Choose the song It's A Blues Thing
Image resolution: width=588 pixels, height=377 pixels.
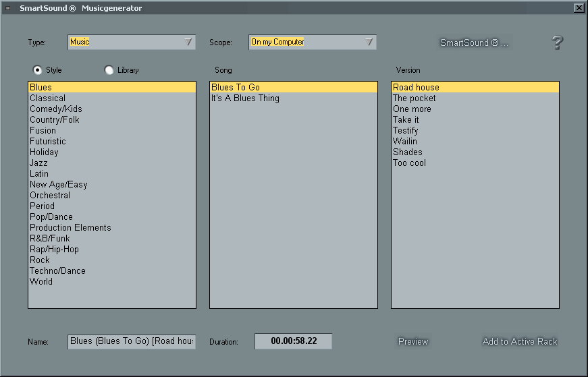click(x=245, y=98)
